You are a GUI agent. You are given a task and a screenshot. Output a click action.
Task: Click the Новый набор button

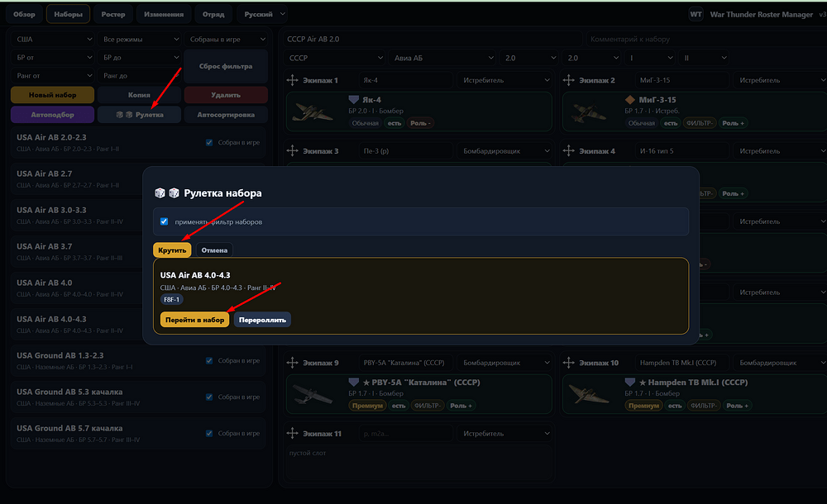pyautogui.click(x=52, y=95)
